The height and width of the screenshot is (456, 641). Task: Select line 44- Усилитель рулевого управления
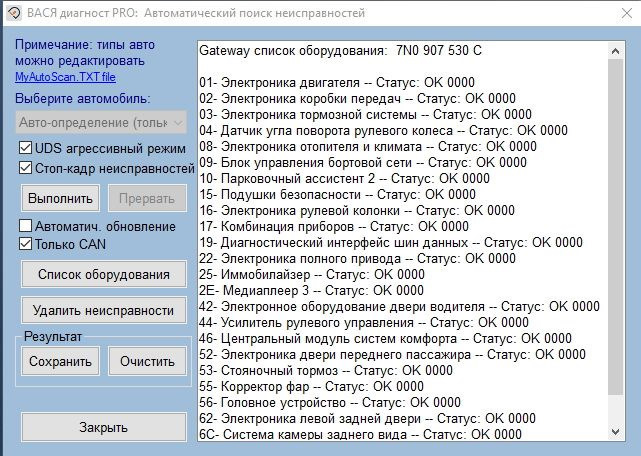pos(364,323)
